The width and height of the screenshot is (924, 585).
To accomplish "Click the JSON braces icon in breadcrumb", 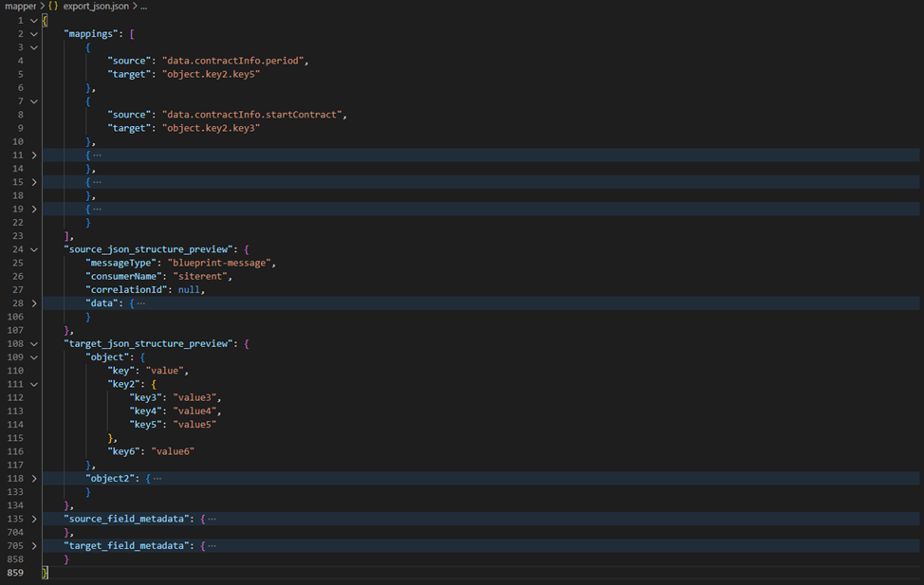I will (x=51, y=7).
